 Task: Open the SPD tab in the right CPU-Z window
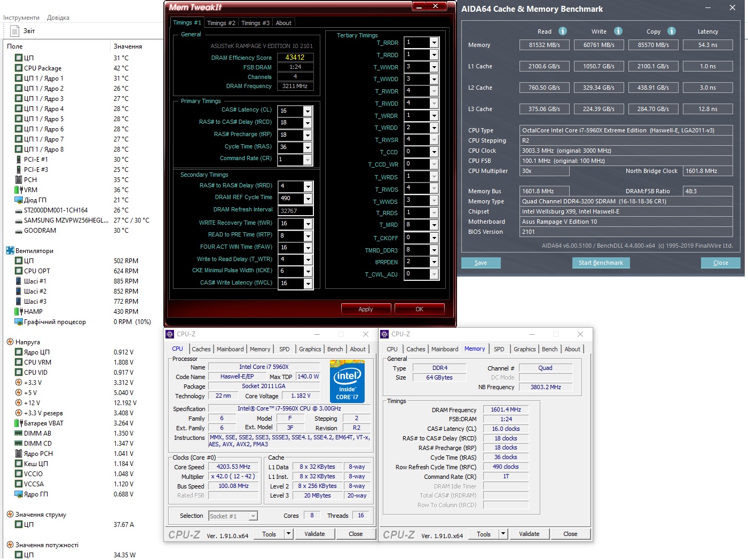[499, 349]
